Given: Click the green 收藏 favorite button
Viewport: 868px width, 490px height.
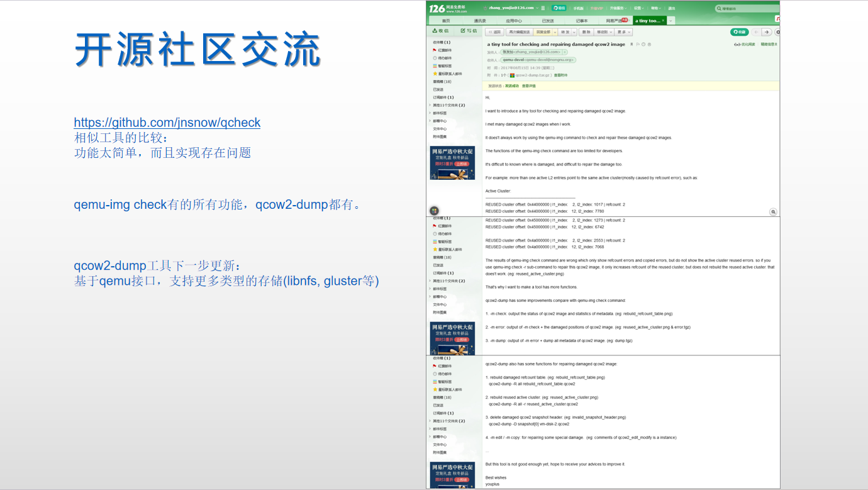Looking at the screenshot, I should (741, 32).
